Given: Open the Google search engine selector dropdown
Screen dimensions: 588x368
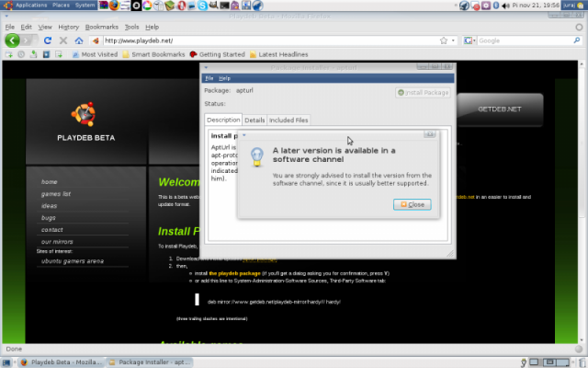Looking at the screenshot, I should pyautogui.click(x=469, y=40).
